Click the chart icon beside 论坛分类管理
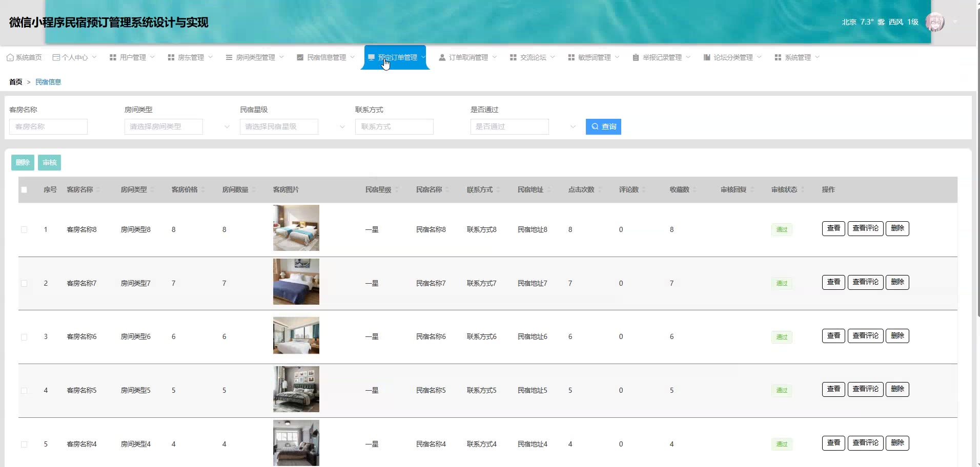The height and width of the screenshot is (467, 980). [707, 57]
